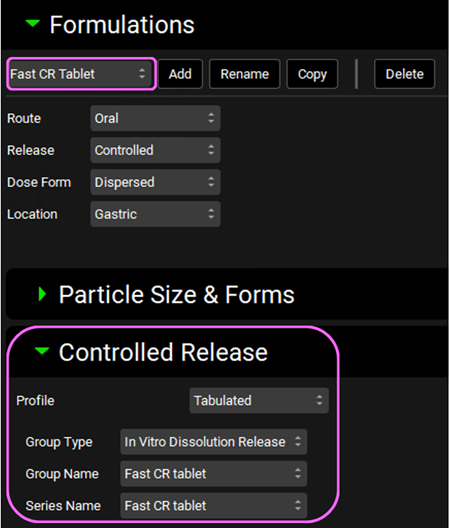Click the stepper arrows on Route field
The width and height of the screenshot is (450, 528).
211,118
